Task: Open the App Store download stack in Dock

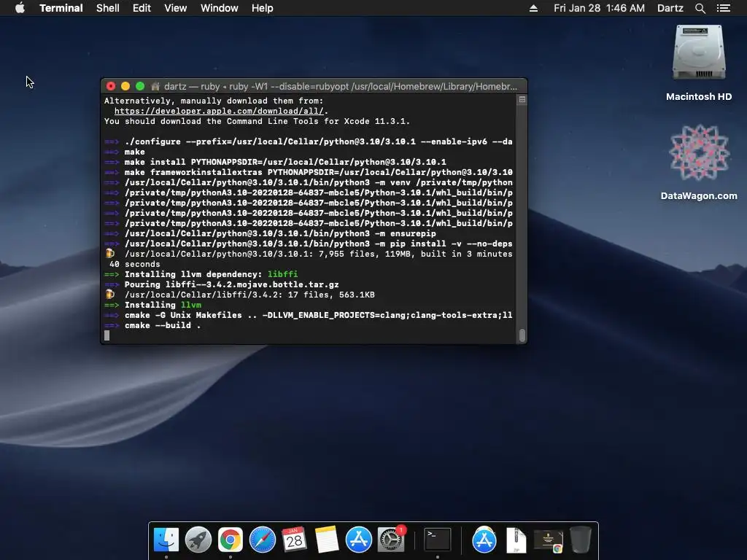Action: click(x=484, y=540)
